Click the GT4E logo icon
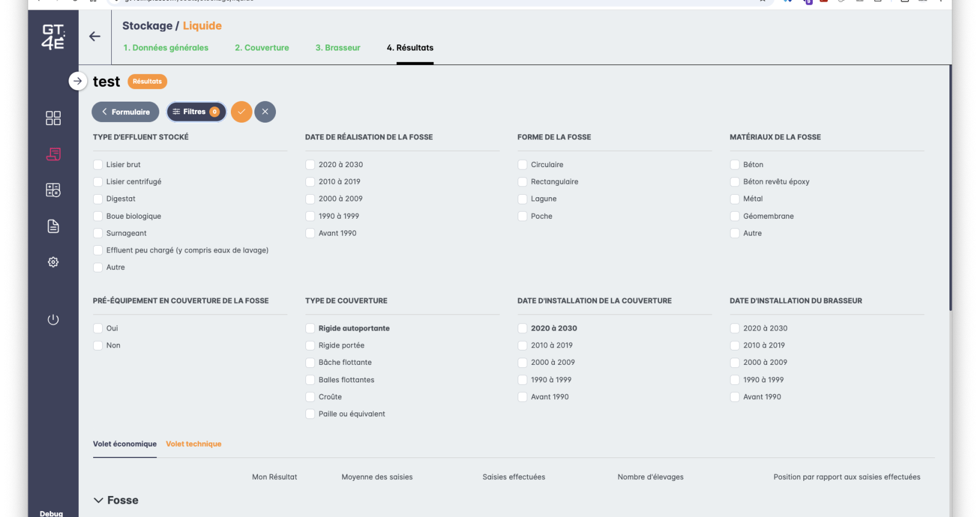 pyautogui.click(x=53, y=37)
